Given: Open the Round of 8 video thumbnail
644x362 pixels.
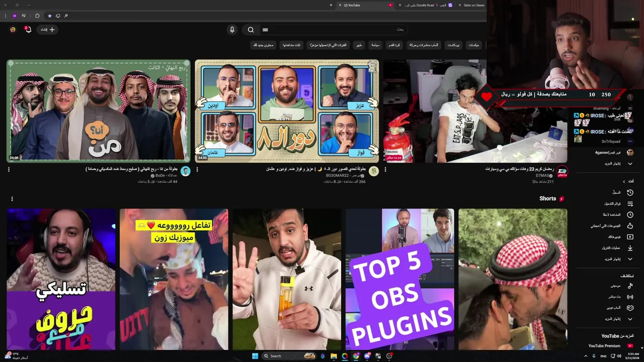Looking at the screenshot, I should coord(287,111).
